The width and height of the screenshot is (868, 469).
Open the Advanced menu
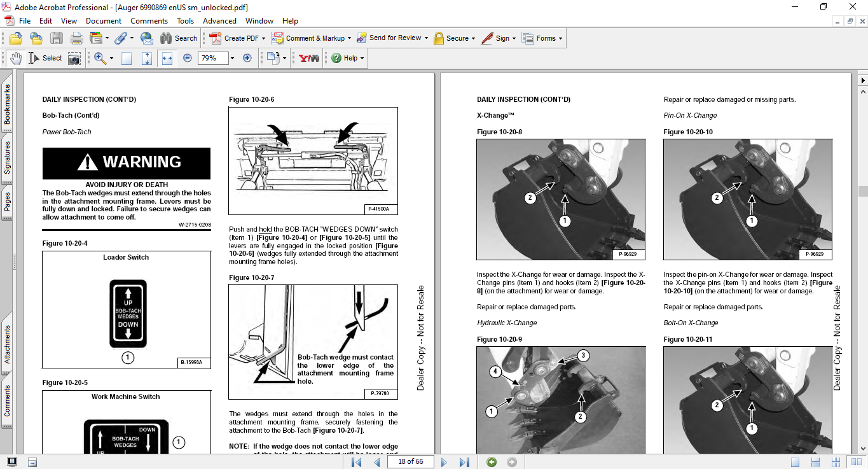[x=219, y=21]
